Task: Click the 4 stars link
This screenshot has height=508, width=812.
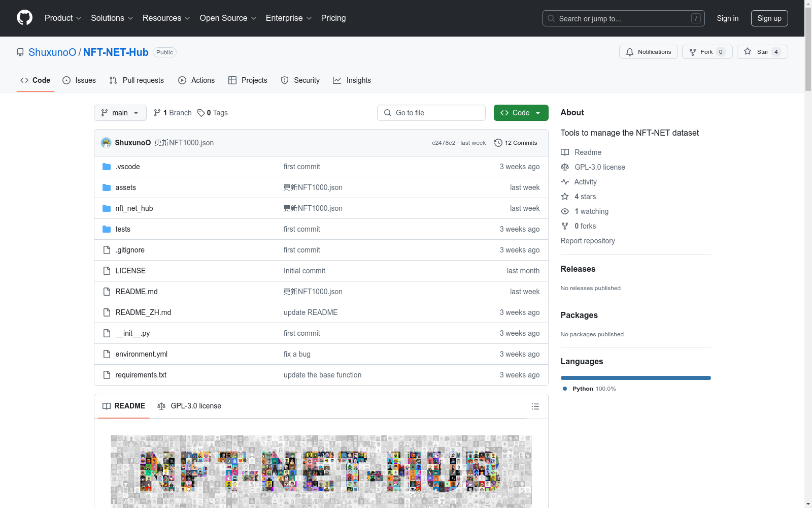Action: (x=585, y=197)
